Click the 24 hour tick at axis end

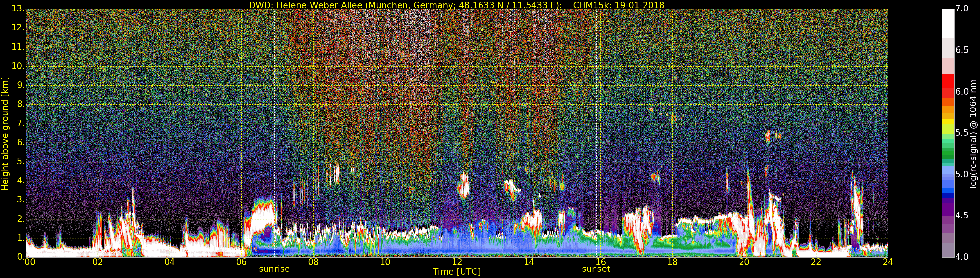[888, 262]
